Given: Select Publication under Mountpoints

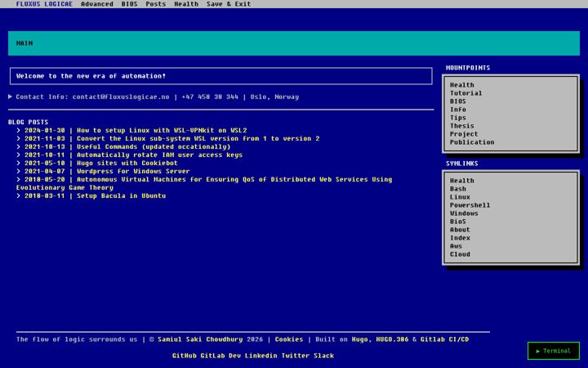Looking at the screenshot, I should coord(472,142).
